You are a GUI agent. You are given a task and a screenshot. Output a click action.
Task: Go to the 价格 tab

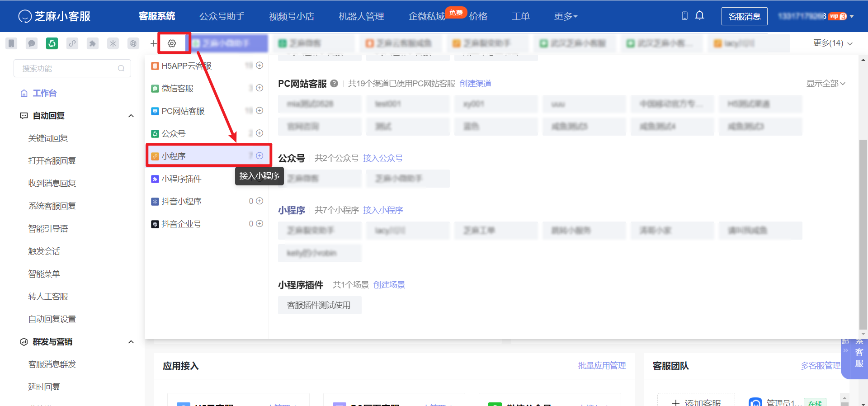click(x=478, y=16)
